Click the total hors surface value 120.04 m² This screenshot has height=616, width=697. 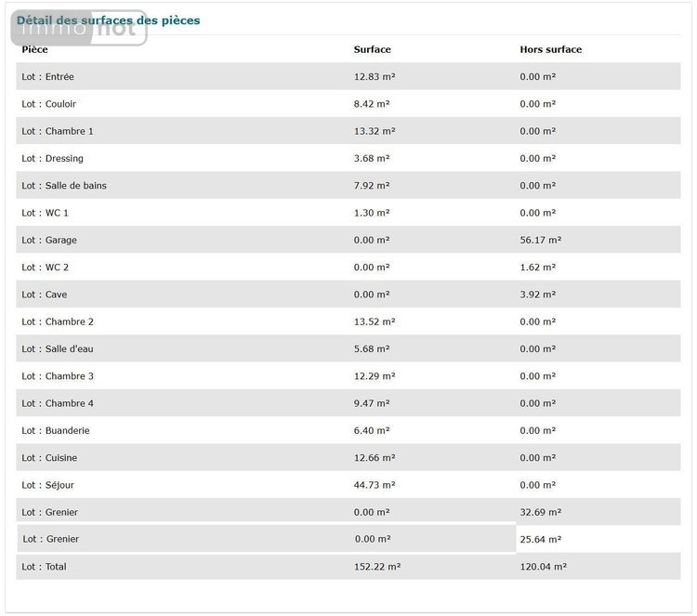544,567
